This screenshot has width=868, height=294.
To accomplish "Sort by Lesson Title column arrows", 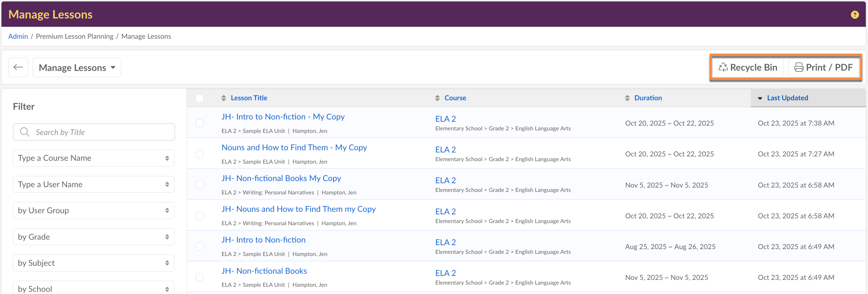I will click(x=224, y=98).
